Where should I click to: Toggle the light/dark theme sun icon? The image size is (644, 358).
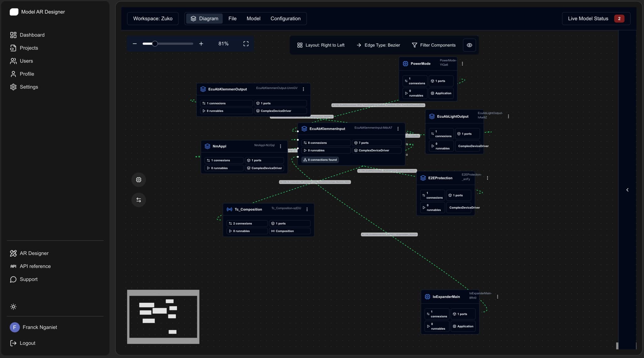click(13, 307)
